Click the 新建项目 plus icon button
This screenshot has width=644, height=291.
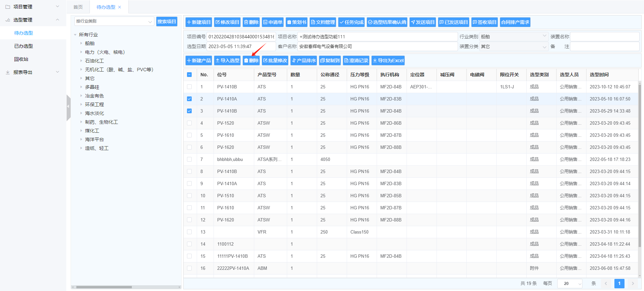tap(198, 22)
